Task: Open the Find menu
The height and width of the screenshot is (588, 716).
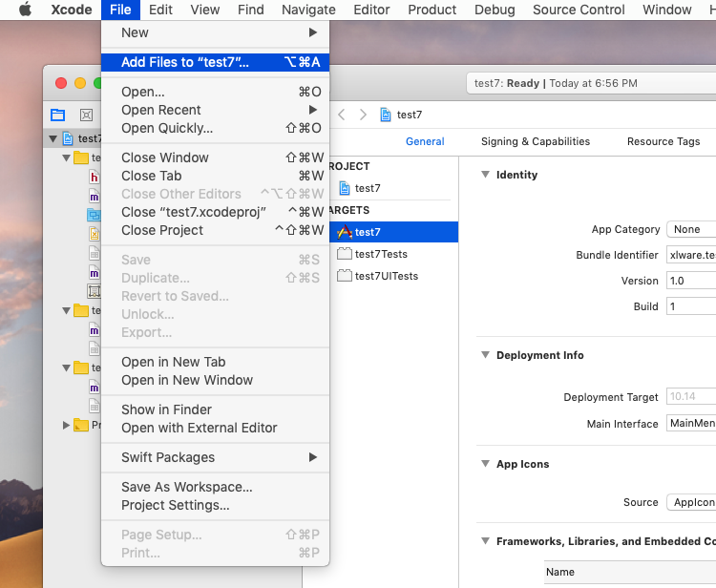Action: pos(251,10)
